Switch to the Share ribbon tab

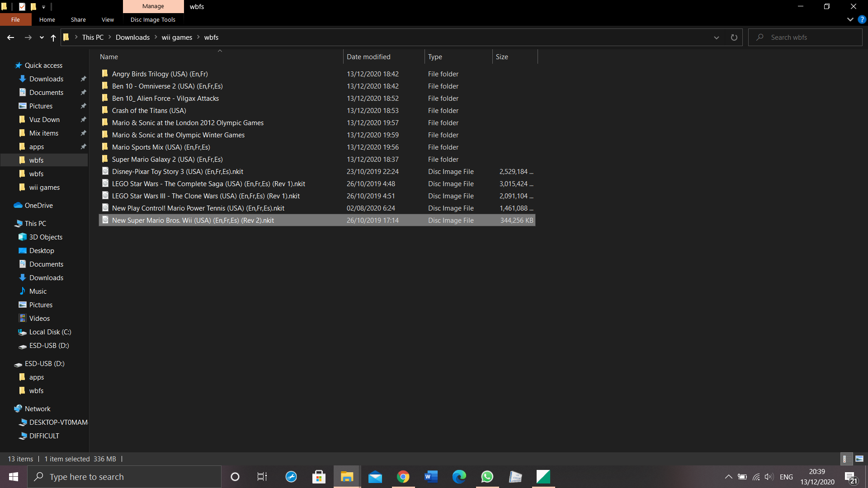click(x=78, y=19)
